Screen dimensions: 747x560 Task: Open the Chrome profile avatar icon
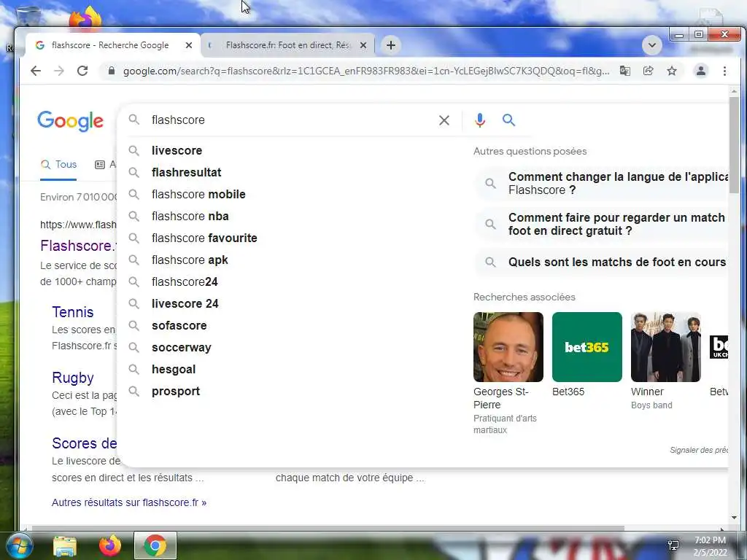pos(701,71)
